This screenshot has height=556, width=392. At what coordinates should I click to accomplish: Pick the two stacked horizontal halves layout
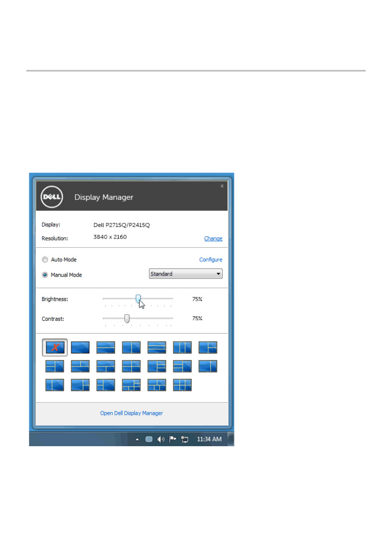click(x=106, y=347)
